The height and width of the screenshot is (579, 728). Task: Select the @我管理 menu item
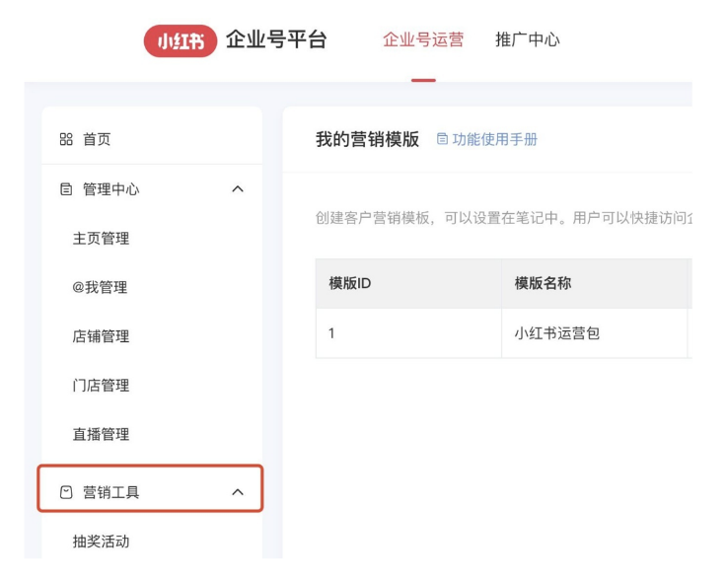point(100,288)
